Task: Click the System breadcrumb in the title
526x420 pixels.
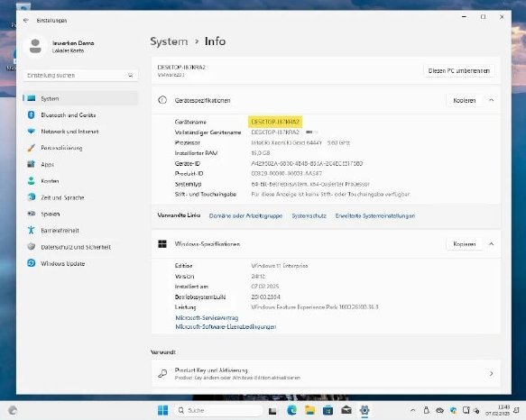Action: click(169, 41)
